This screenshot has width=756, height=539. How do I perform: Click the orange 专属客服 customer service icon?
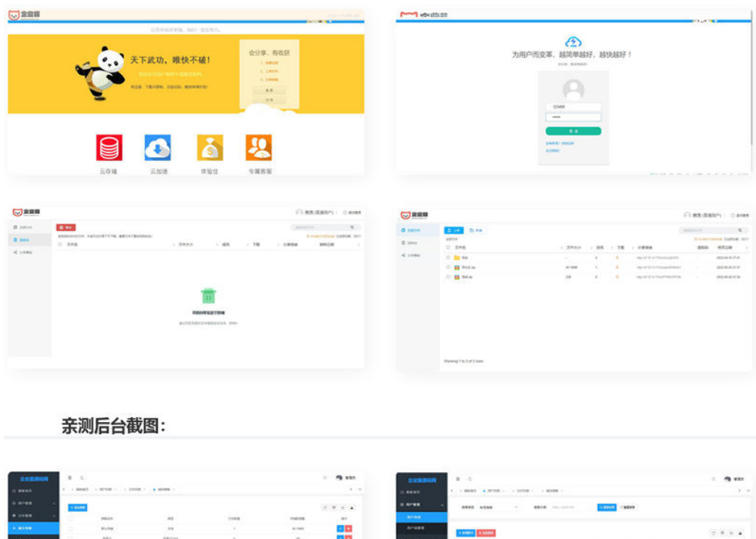259,147
